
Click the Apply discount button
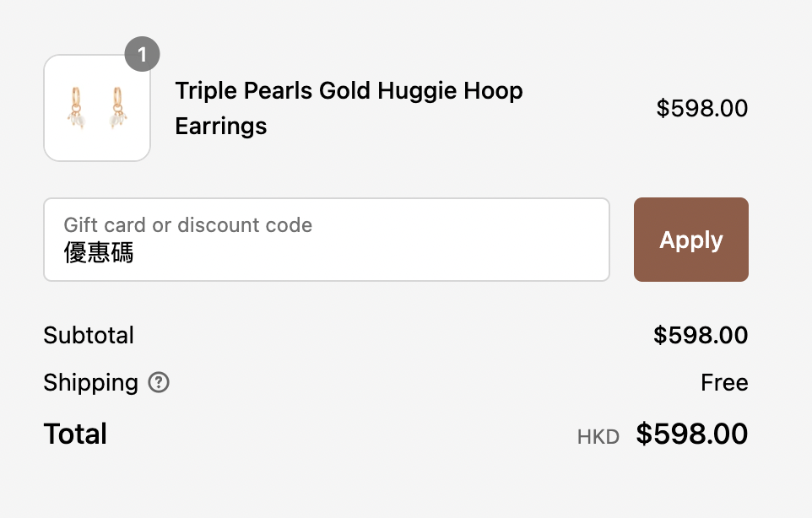(x=690, y=240)
